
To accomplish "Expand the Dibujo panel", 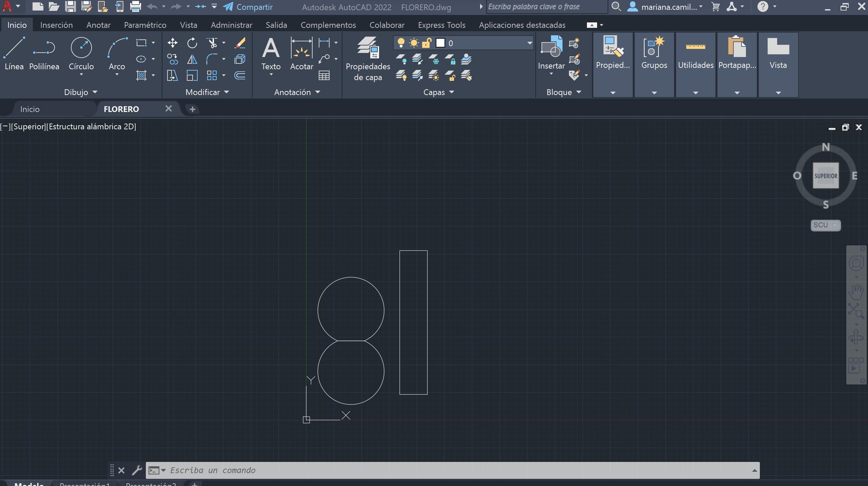I will 81,92.
